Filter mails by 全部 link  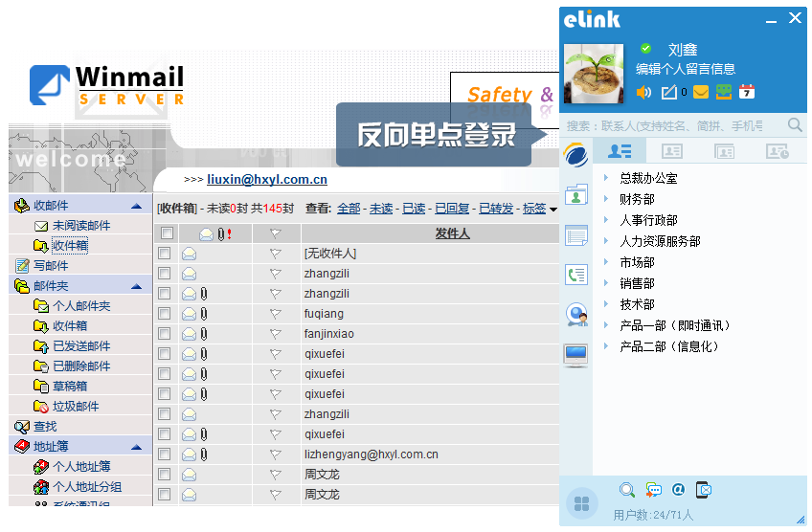[349, 209]
